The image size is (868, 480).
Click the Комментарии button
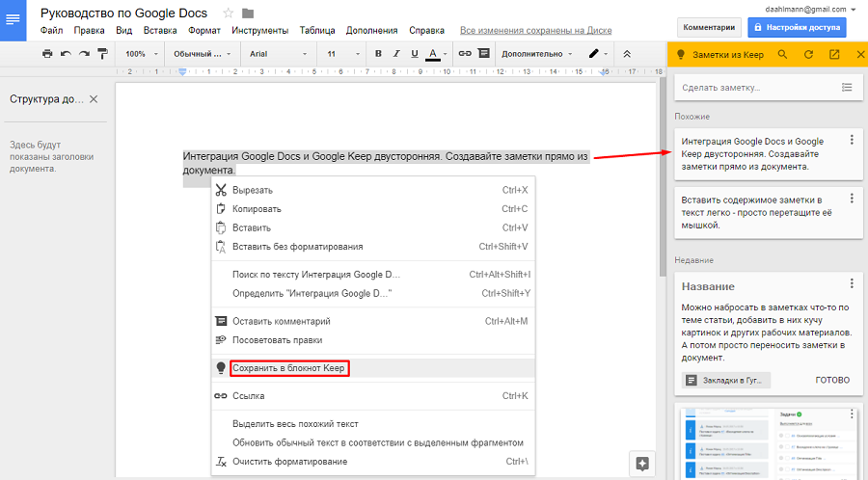point(710,27)
